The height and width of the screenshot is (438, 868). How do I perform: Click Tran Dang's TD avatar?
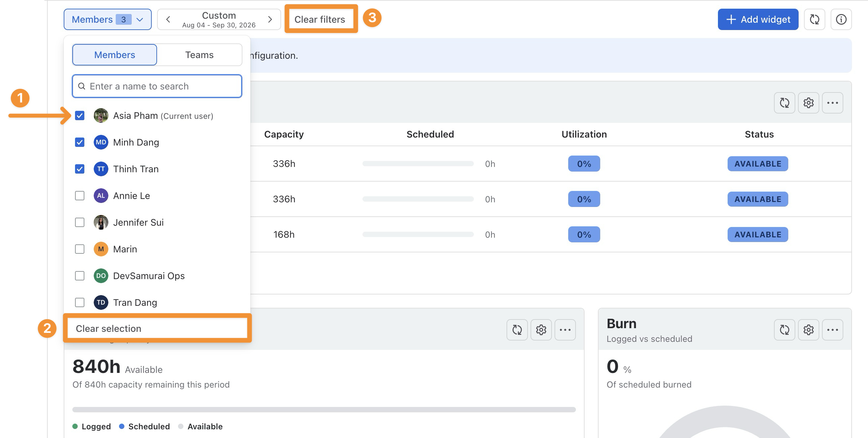click(101, 302)
